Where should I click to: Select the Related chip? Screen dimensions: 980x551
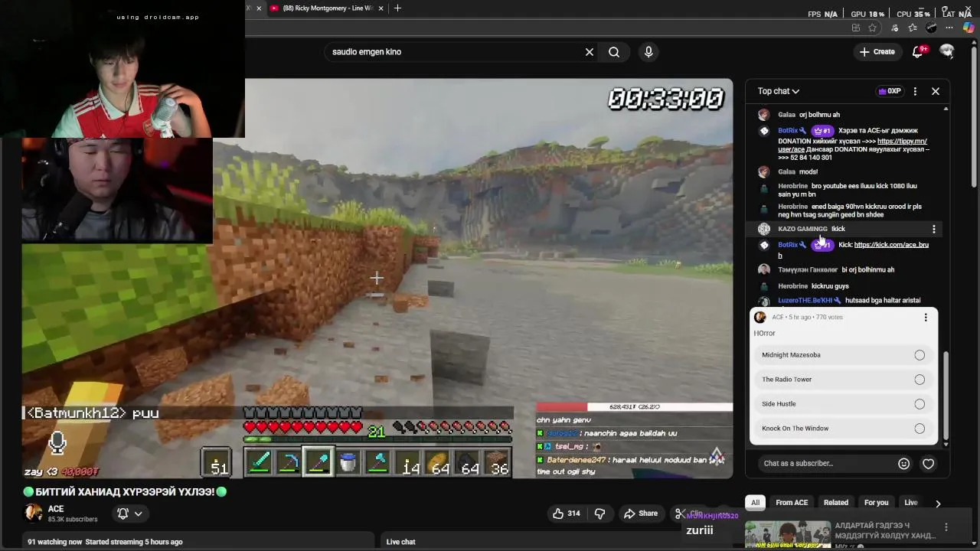(x=836, y=503)
